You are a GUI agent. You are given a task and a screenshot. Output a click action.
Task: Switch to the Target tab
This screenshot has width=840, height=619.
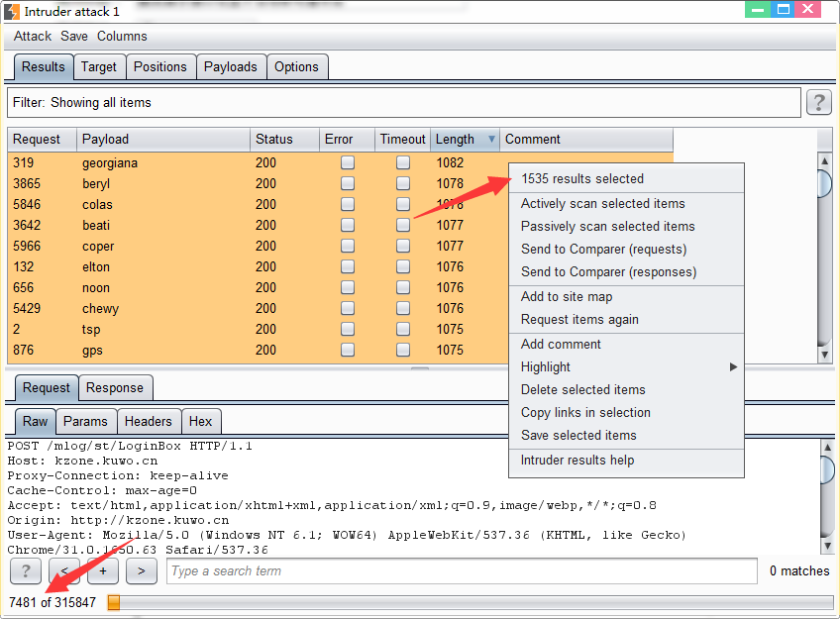coord(99,67)
